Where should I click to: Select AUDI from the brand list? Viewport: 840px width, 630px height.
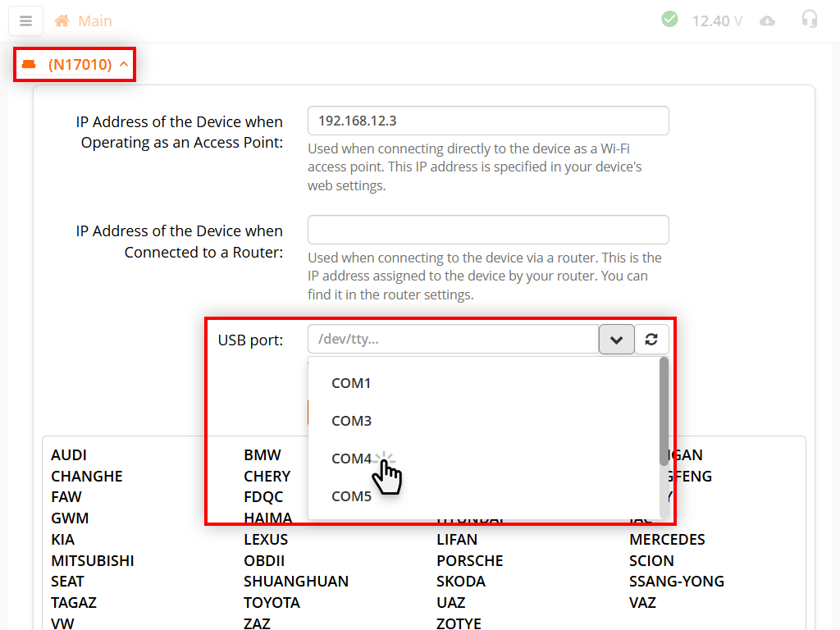coord(69,455)
